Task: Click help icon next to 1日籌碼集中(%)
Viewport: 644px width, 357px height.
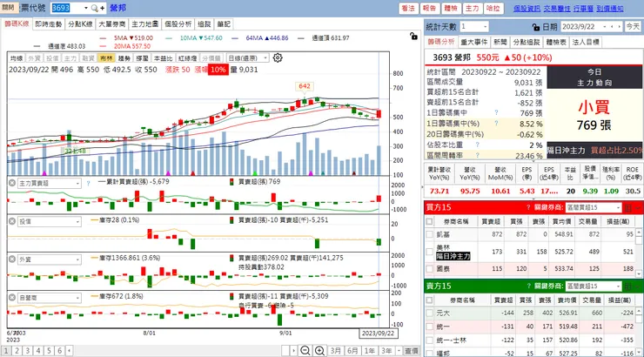Action: pos(496,123)
